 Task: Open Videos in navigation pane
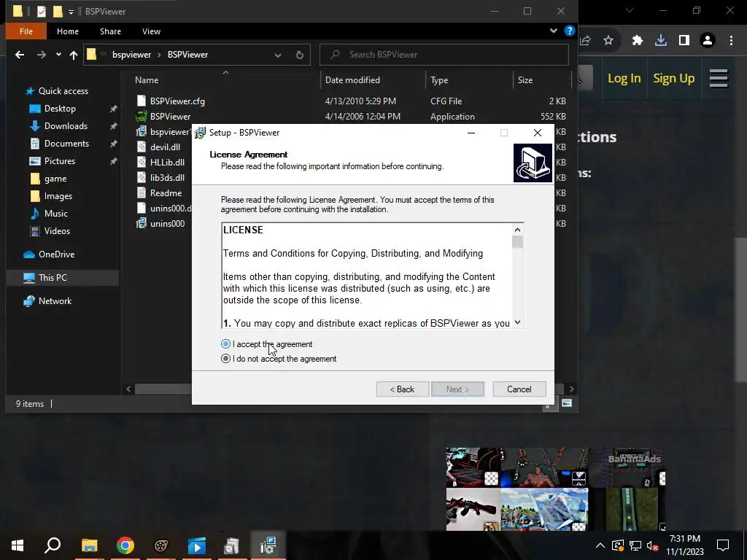coord(57,231)
